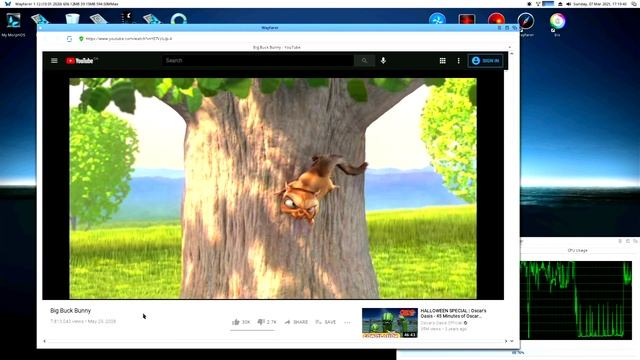This screenshot has width=640, height=360.
Task: Open the Wayfarer compass desktop icon
Action: [x=526, y=21]
